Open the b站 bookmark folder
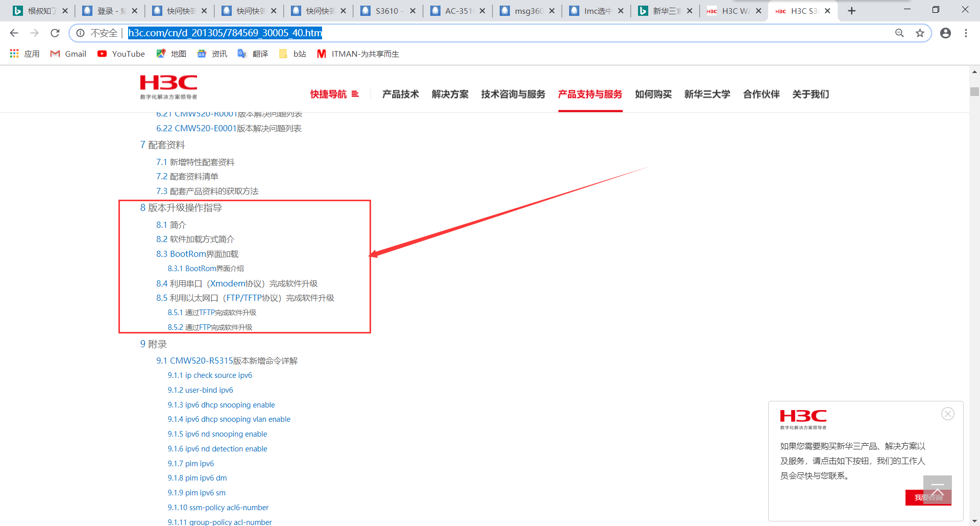 tap(292, 54)
